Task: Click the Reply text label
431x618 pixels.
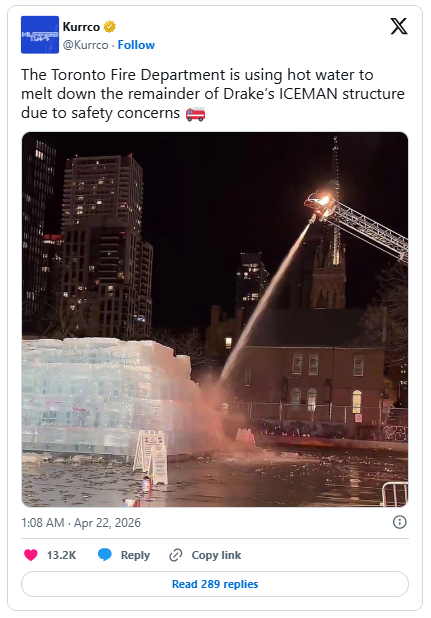Action: pyautogui.click(x=135, y=555)
